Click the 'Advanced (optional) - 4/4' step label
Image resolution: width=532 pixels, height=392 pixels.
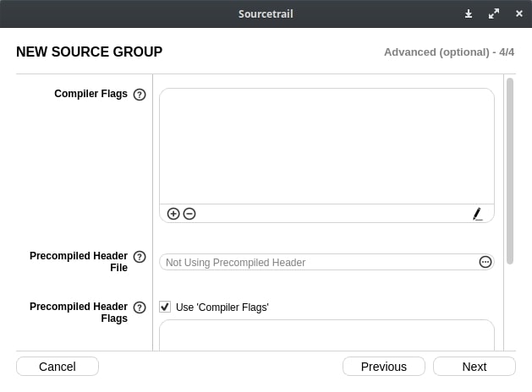[x=448, y=52]
